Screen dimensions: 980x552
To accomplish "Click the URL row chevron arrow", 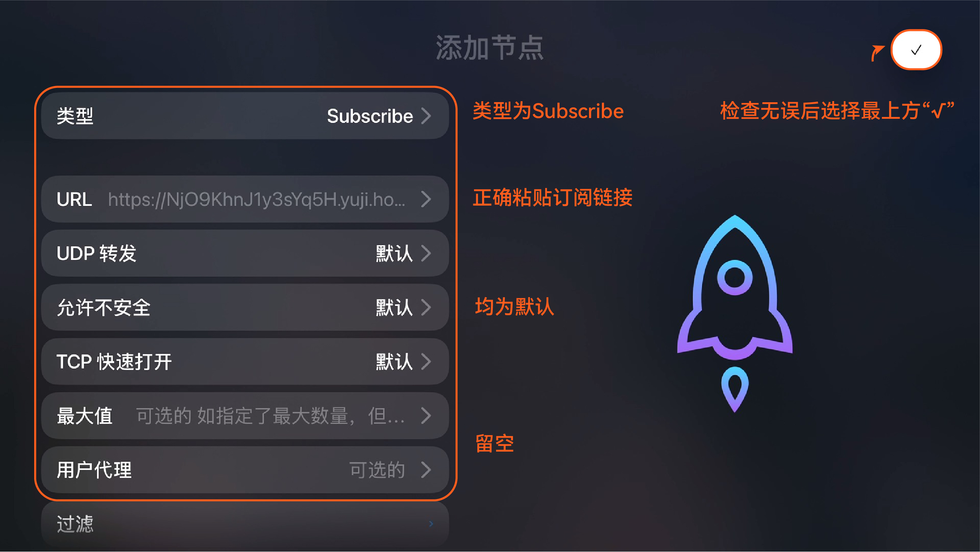I will coord(426,199).
